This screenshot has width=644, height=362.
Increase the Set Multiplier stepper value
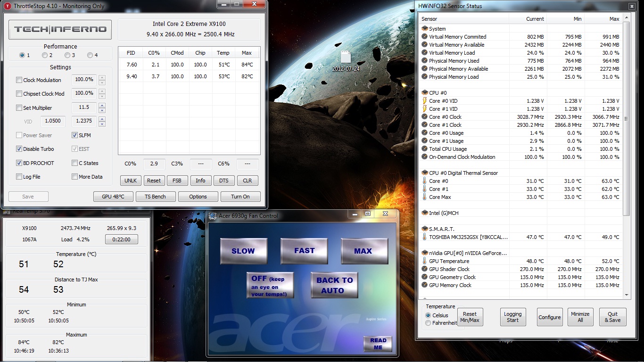click(x=102, y=105)
